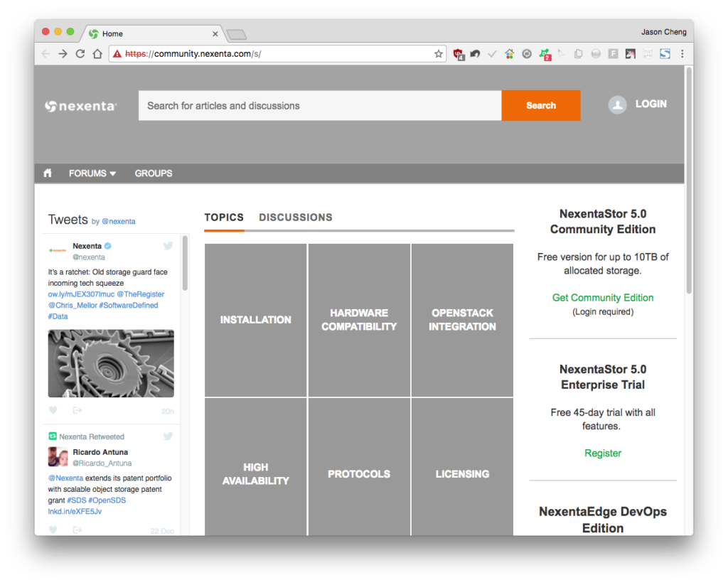Click the @TheRegister mention
The image size is (728, 585).
click(x=141, y=294)
